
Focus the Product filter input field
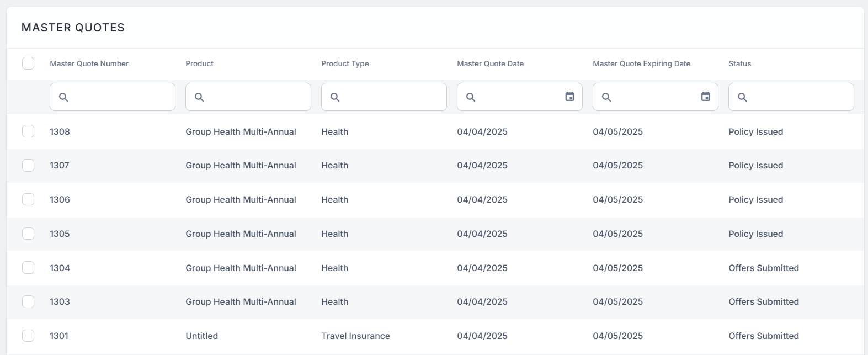click(255, 97)
